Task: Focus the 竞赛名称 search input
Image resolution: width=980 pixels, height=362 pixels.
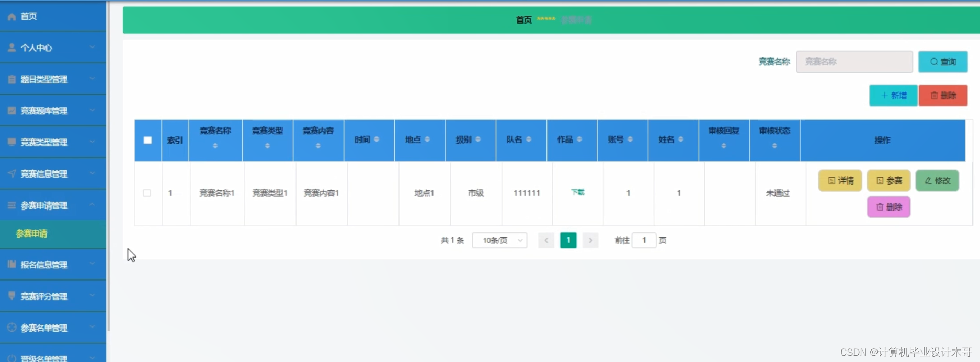Action: click(x=854, y=62)
